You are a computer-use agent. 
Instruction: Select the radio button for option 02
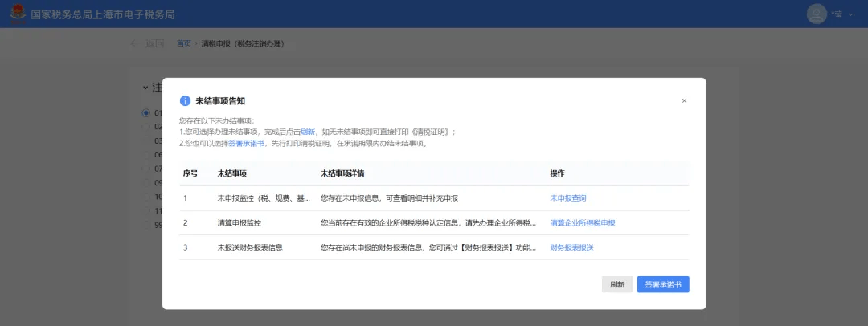(x=145, y=127)
